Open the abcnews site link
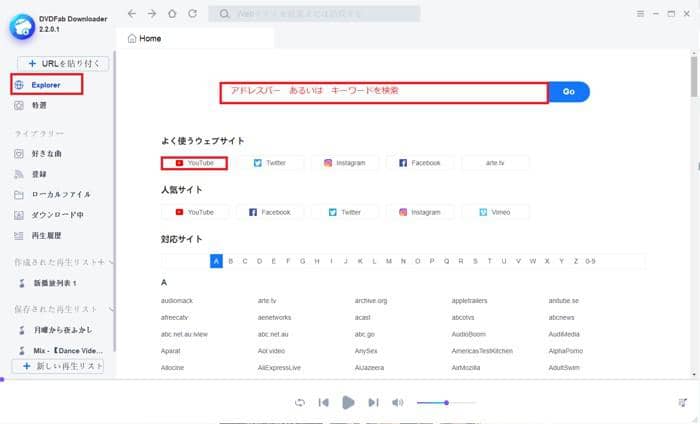Viewport: 700px width, 424px height. pyautogui.click(x=562, y=317)
